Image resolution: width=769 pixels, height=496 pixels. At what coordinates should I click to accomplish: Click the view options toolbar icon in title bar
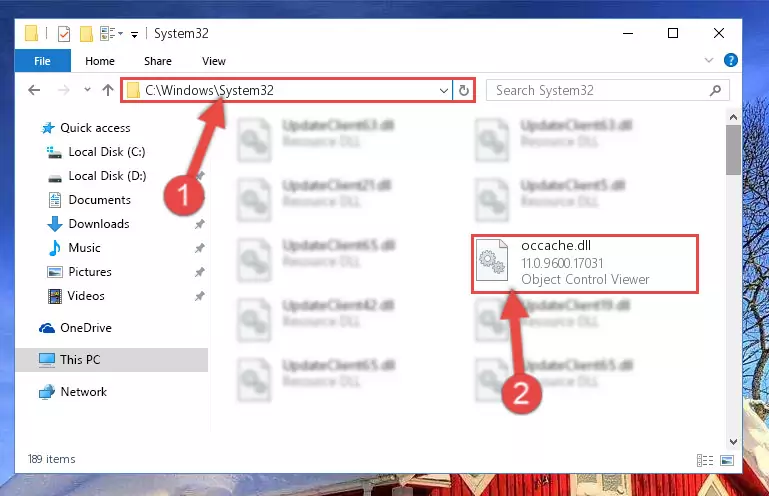(110, 33)
